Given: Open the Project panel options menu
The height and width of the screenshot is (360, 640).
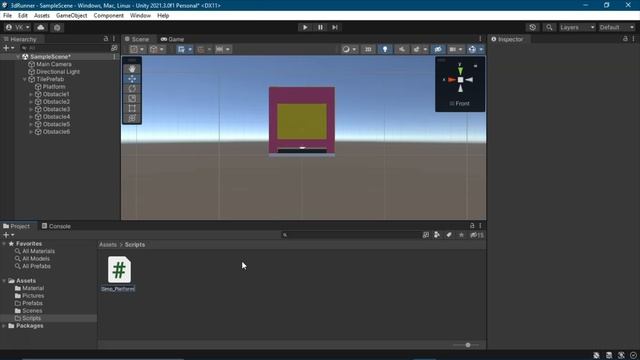Looking at the screenshot, I should [x=480, y=225].
